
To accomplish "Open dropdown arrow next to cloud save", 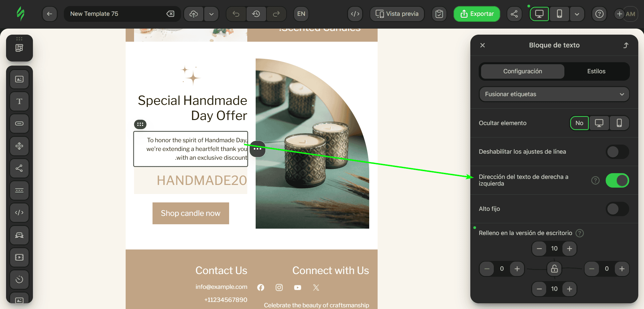I will tap(211, 14).
